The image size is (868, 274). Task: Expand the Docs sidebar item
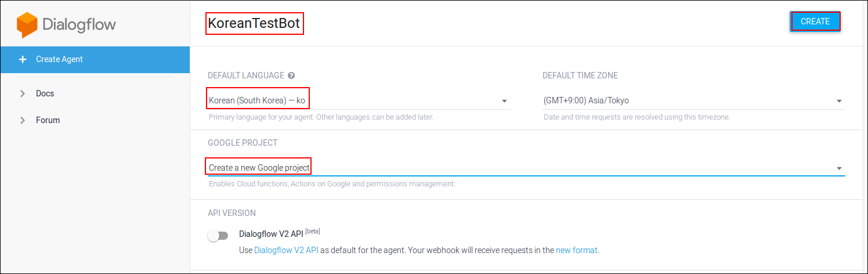point(95,93)
